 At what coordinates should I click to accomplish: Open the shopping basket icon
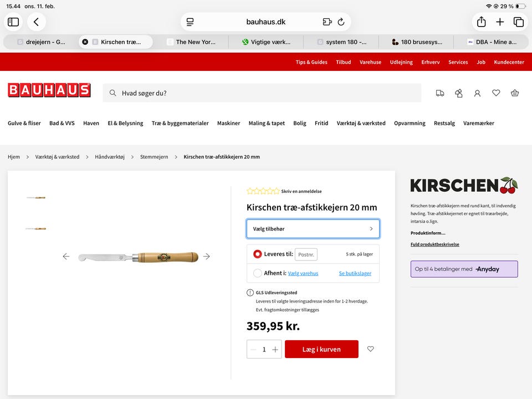[515, 93]
